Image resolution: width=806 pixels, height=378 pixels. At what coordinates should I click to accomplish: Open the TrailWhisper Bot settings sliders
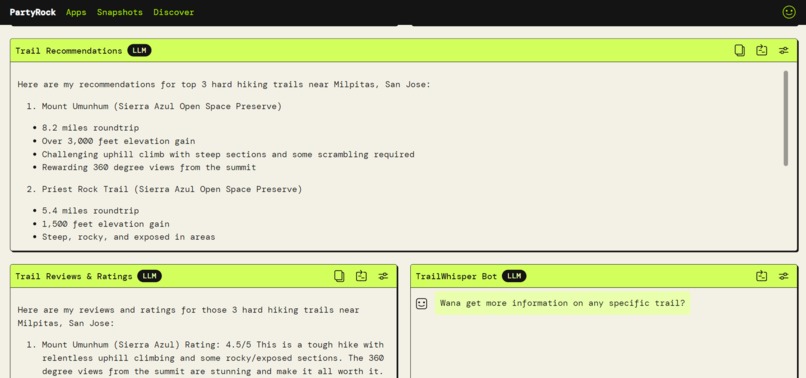[x=783, y=276]
